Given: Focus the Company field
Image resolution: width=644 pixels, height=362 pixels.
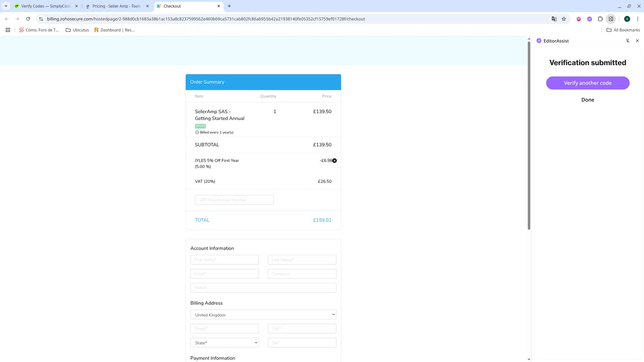Looking at the screenshot, I should coord(302,274).
